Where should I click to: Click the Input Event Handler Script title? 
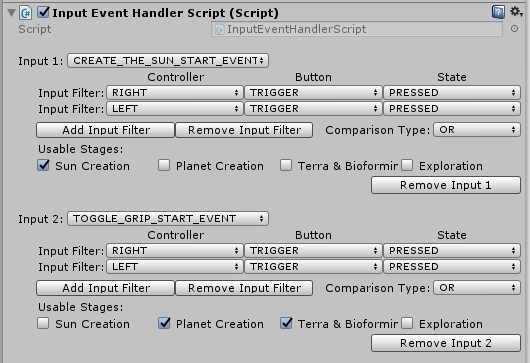(x=165, y=13)
